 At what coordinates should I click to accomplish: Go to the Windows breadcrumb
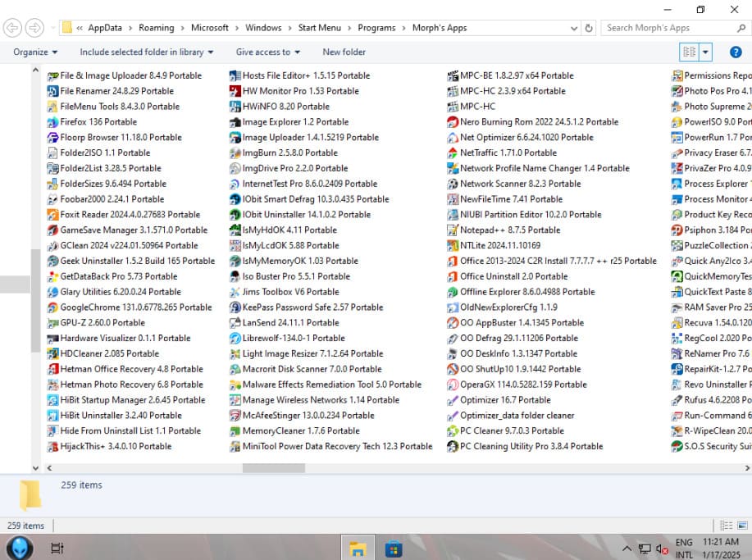click(263, 28)
